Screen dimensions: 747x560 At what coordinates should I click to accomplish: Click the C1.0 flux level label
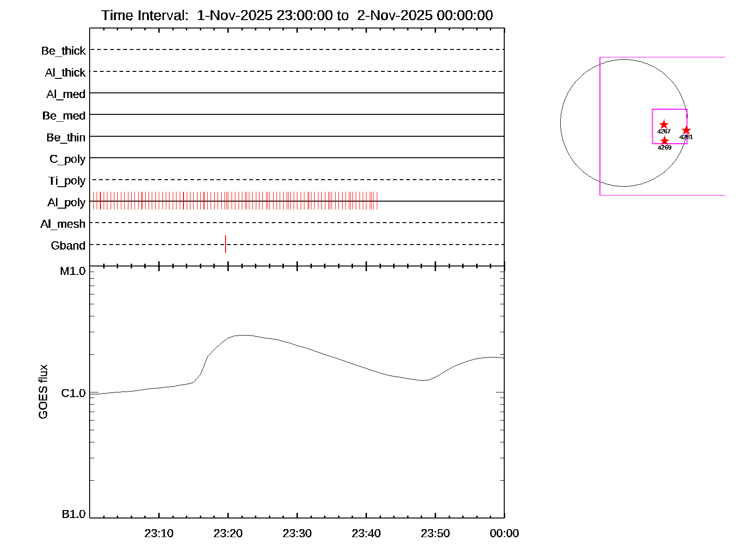(73, 393)
